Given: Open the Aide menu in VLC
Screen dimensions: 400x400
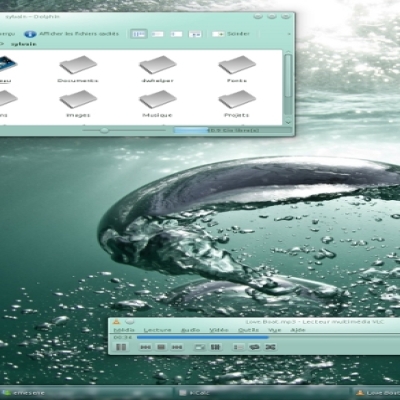Looking at the screenshot, I should click(x=298, y=330).
